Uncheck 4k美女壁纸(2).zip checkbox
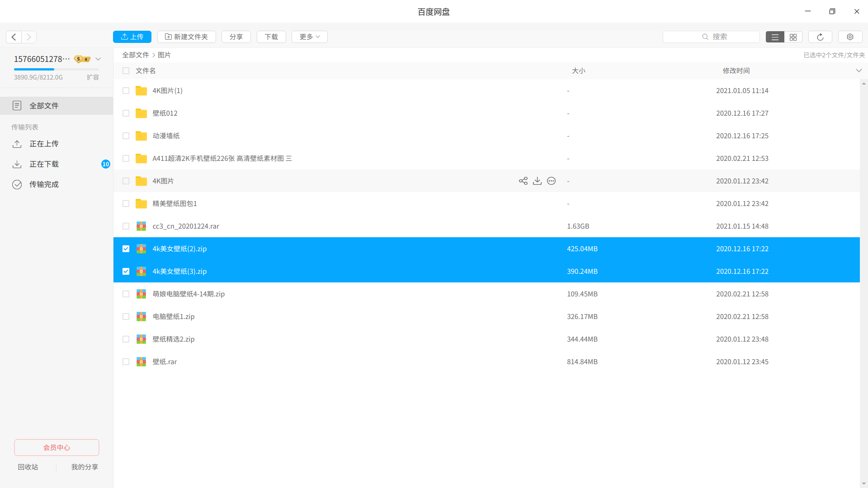The width and height of the screenshot is (868, 488). point(126,249)
